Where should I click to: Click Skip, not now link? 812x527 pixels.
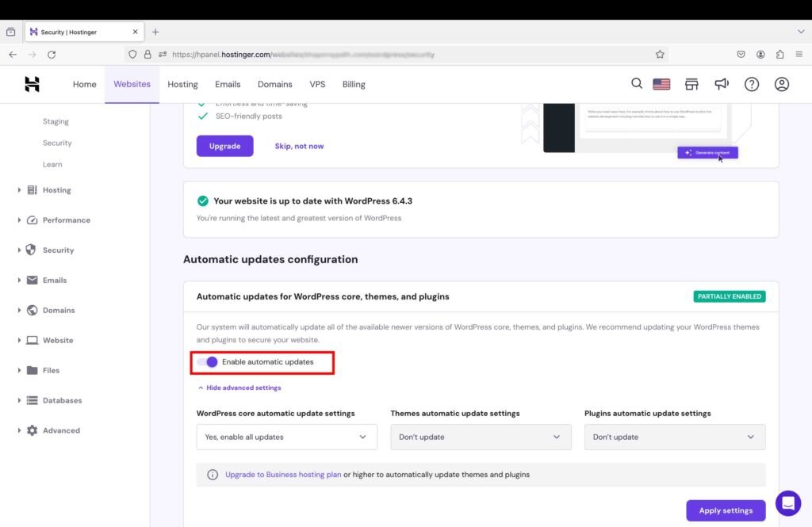(299, 146)
